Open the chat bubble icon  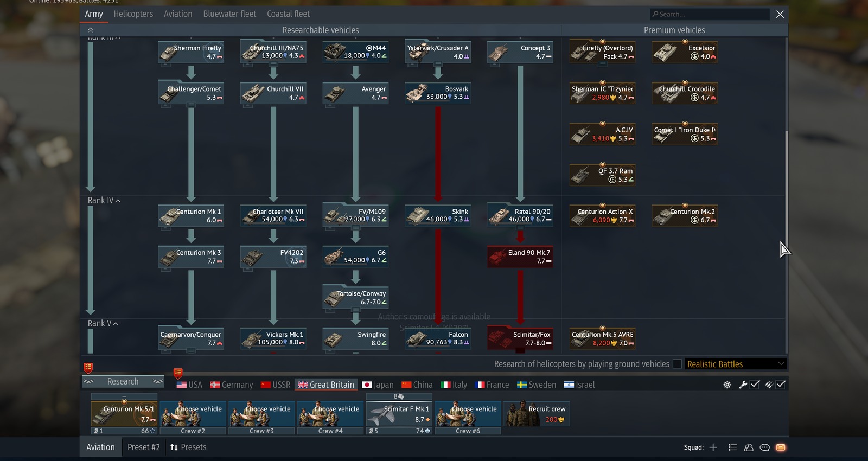764,447
